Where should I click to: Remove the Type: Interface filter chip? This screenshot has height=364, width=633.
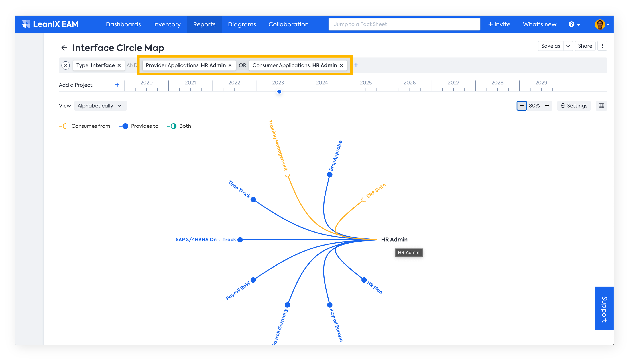pyautogui.click(x=119, y=65)
